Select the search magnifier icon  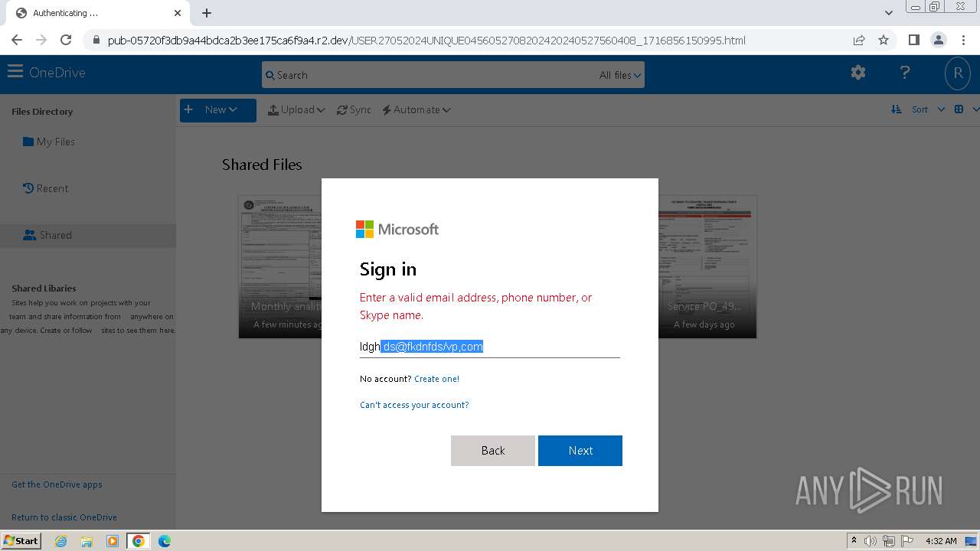pos(269,75)
